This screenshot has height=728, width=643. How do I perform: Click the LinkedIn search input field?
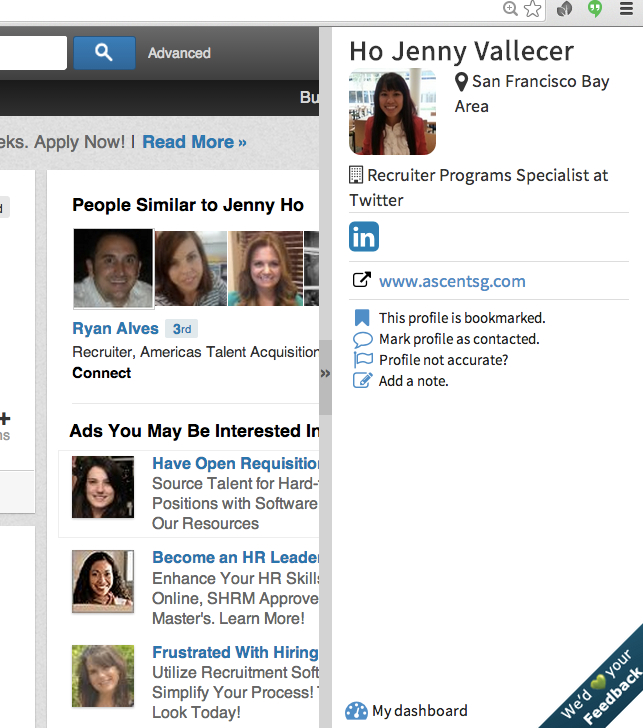32,53
